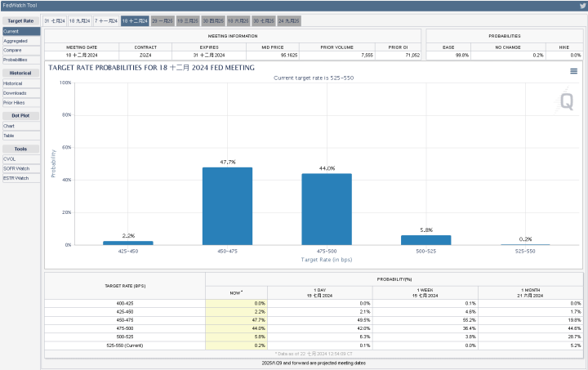Click the 1 MONTH column header
Screen dimensions: 588x370
click(x=530, y=292)
